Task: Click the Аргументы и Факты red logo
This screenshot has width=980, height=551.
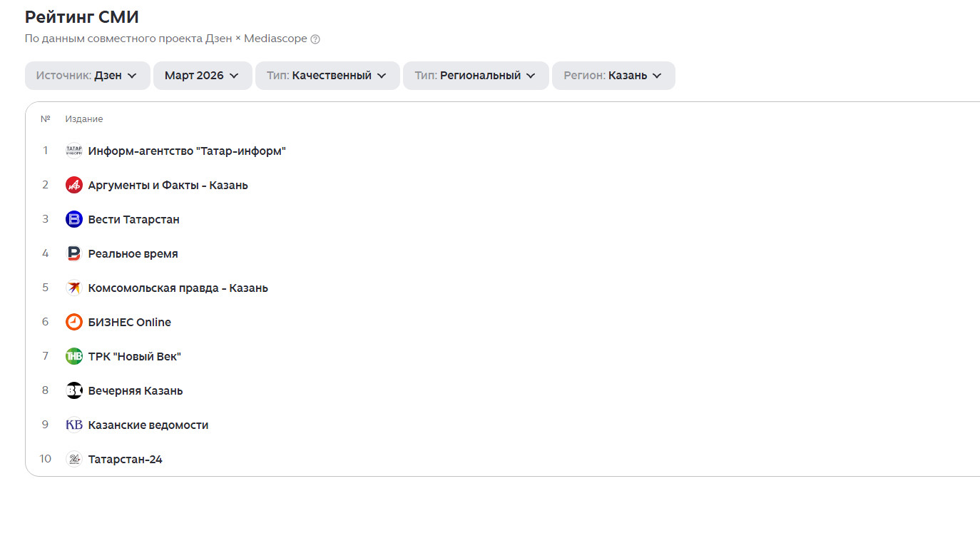Action: 74,185
